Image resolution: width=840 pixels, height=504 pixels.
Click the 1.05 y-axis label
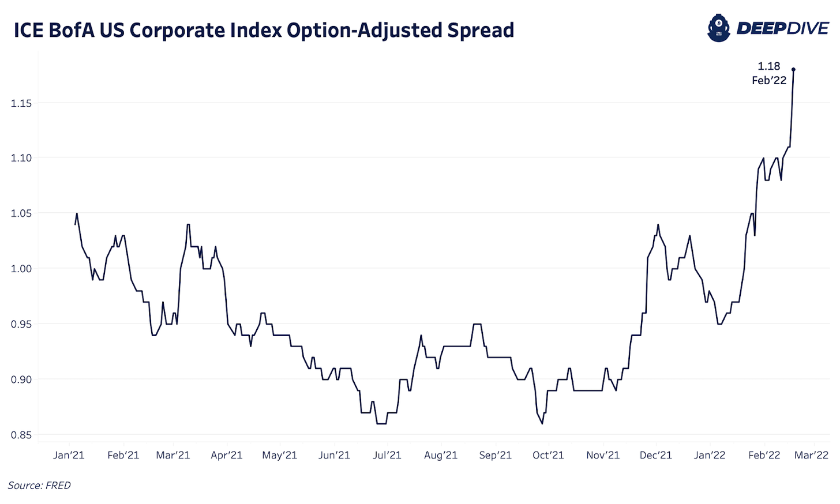[21, 213]
